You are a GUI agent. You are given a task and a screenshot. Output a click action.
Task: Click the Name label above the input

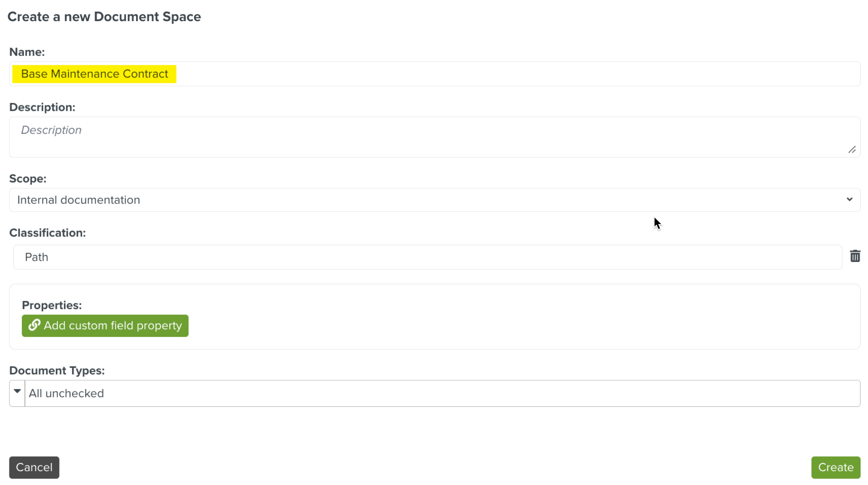click(x=27, y=51)
